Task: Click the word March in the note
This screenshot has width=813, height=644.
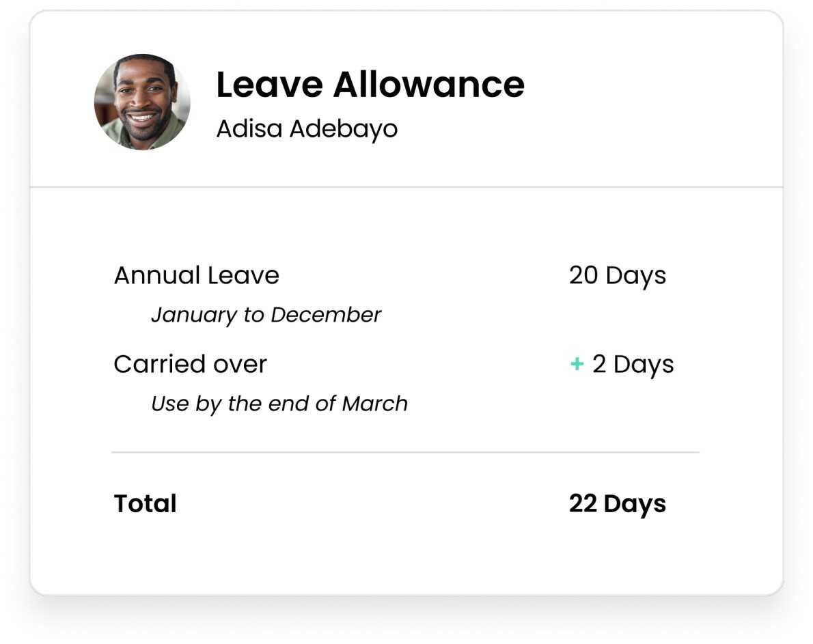Action: pyautogui.click(x=374, y=404)
